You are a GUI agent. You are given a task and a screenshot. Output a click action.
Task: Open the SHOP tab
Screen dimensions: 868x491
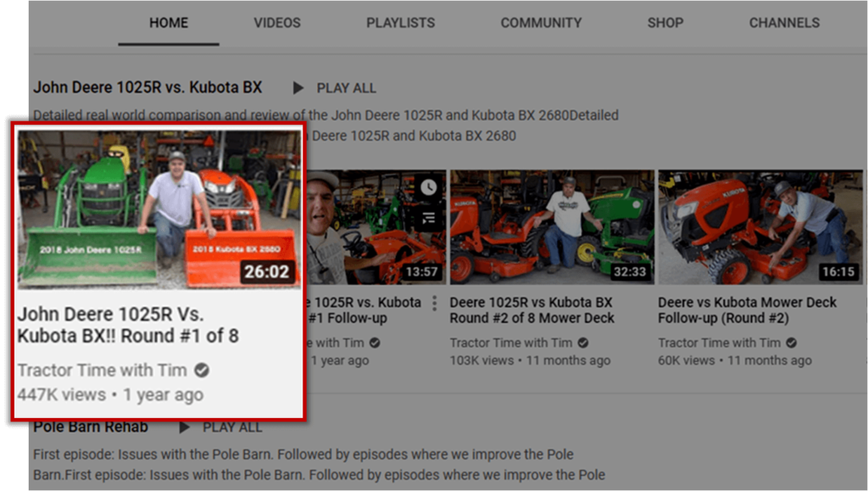click(665, 23)
